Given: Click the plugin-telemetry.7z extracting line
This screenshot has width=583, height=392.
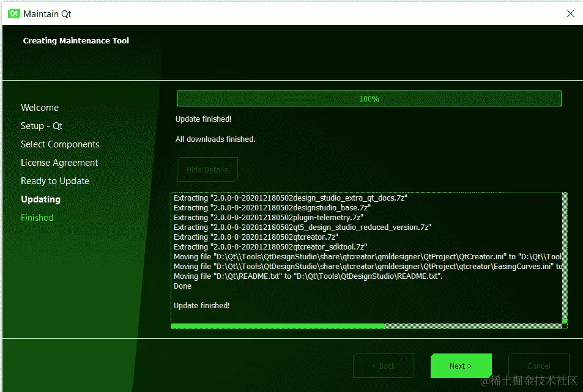Looking at the screenshot, I should 269,217.
